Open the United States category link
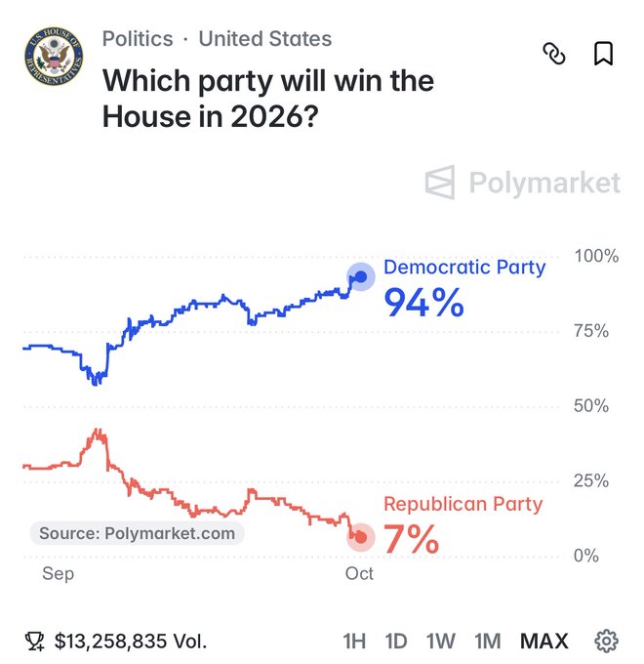This screenshot has width=644, height=664. click(265, 39)
